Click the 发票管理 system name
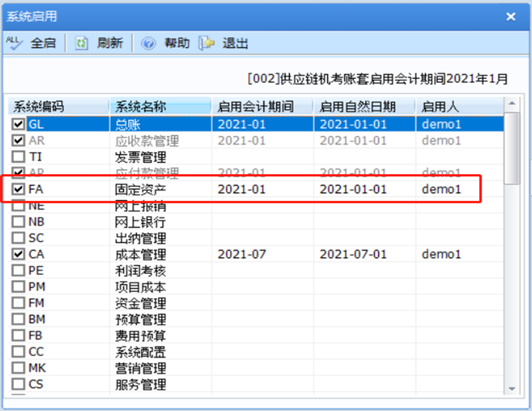Screen dimensions: 532x411 [x=141, y=157]
